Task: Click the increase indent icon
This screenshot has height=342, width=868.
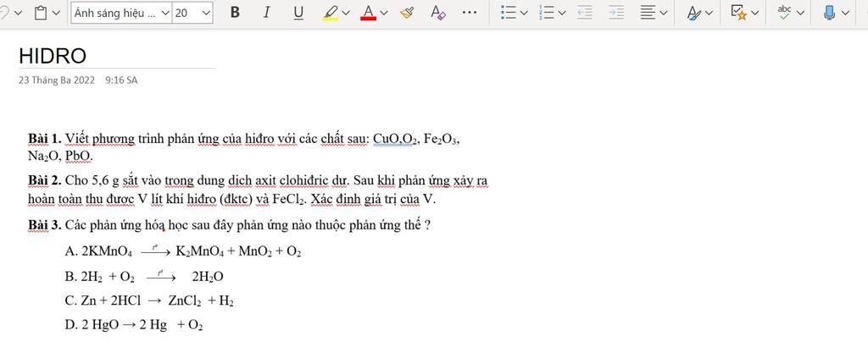Action: point(616,13)
